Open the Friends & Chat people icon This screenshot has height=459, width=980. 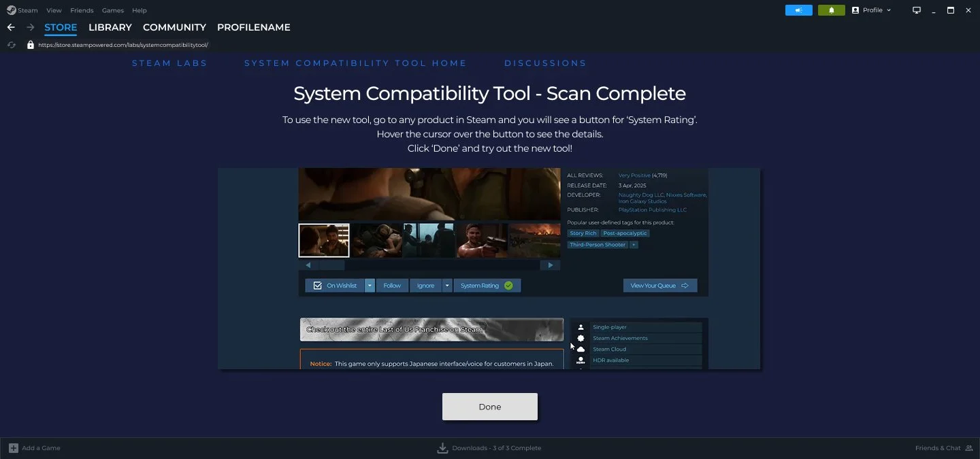tap(969, 448)
